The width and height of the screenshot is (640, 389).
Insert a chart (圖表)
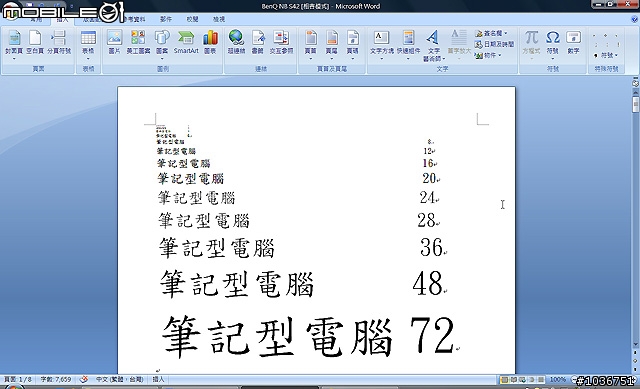point(210,43)
